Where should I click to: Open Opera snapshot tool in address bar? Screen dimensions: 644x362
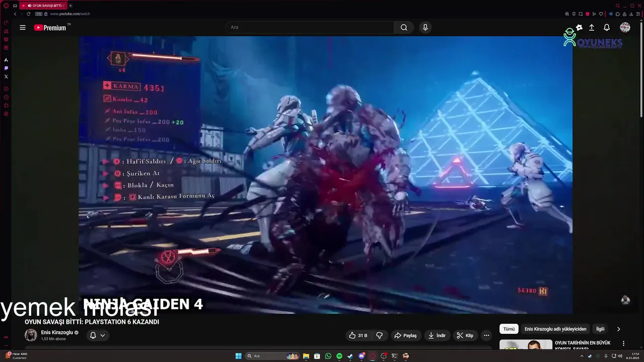tap(581, 14)
